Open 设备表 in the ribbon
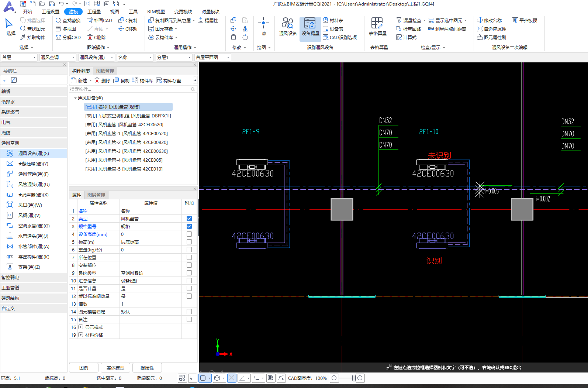The height and width of the screenshot is (388, 588). pos(333,29)
